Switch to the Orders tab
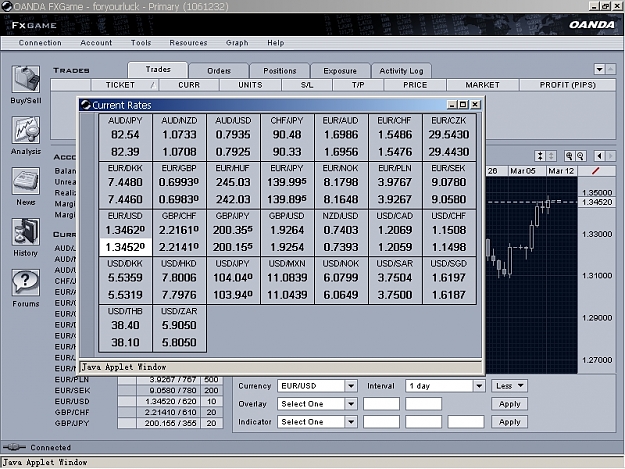The height and width of the screenshot is (469, 625). [219, 71]
